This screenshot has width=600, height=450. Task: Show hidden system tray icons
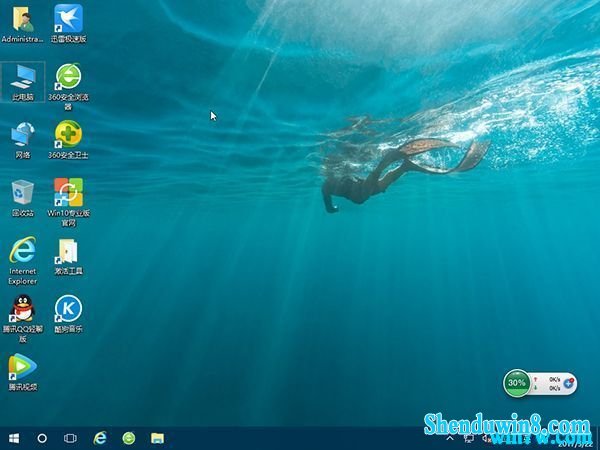tap(451, 439)
